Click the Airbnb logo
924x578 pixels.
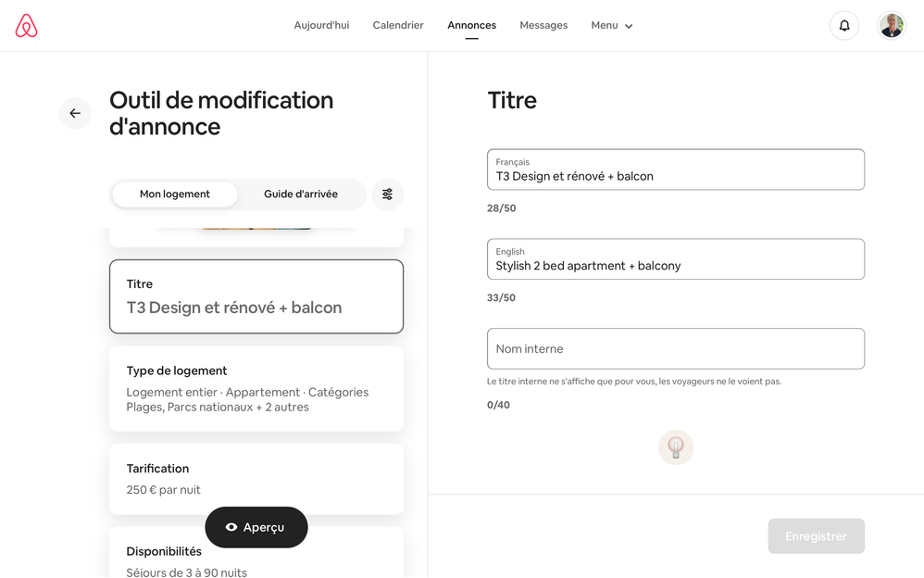pos(27,26)
